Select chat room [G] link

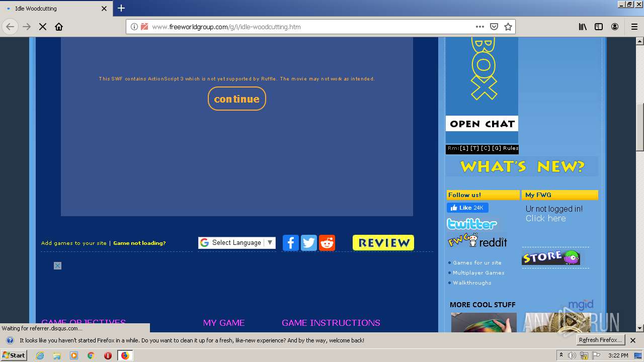497,148
